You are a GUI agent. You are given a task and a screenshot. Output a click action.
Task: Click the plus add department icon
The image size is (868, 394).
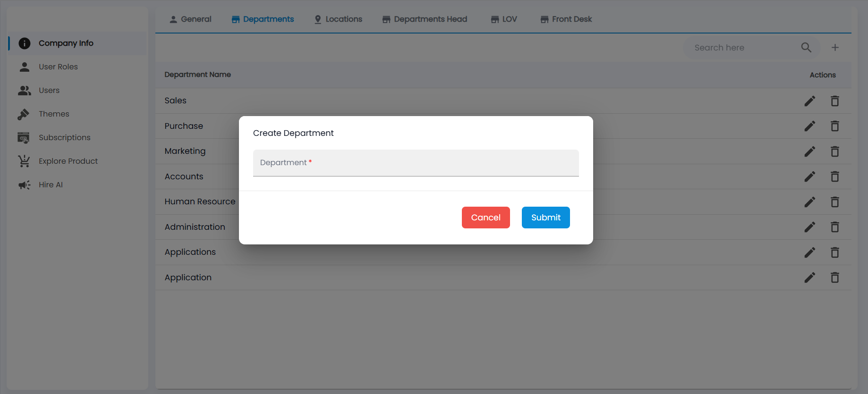coord(835,48)
